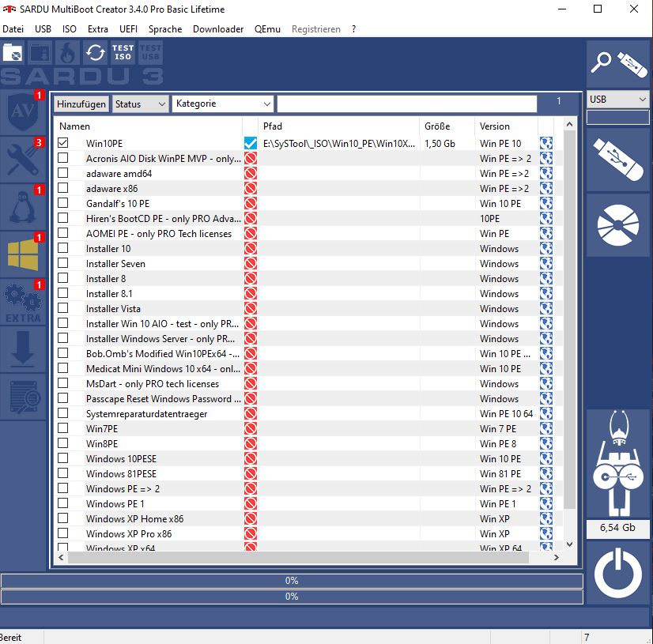
Task: Open the ISO menu
Action: [x=69, y=29]
